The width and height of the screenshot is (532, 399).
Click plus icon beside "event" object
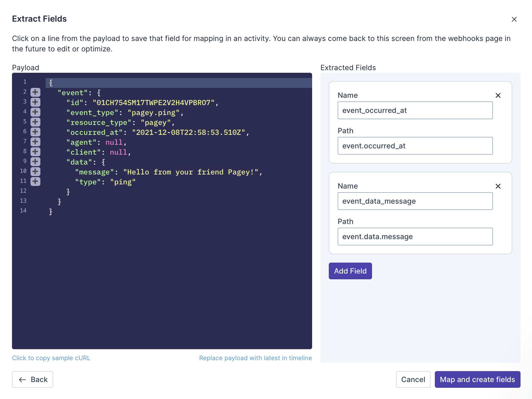tap(35, 92)
